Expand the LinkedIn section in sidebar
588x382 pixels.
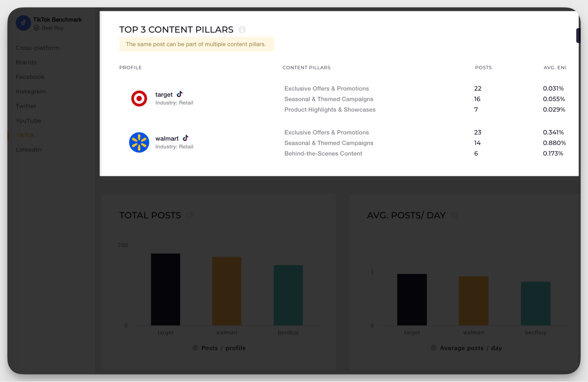[28, 149]
